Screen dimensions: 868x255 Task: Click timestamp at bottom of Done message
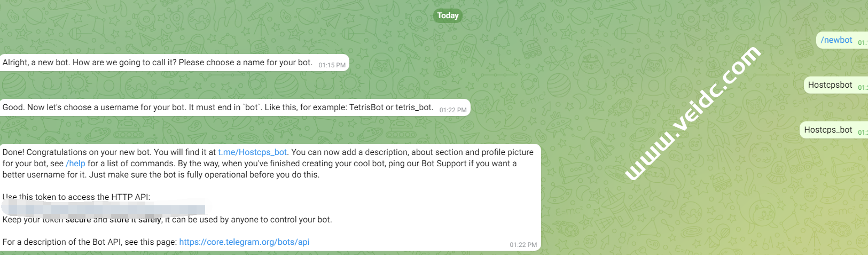point(523,245)
